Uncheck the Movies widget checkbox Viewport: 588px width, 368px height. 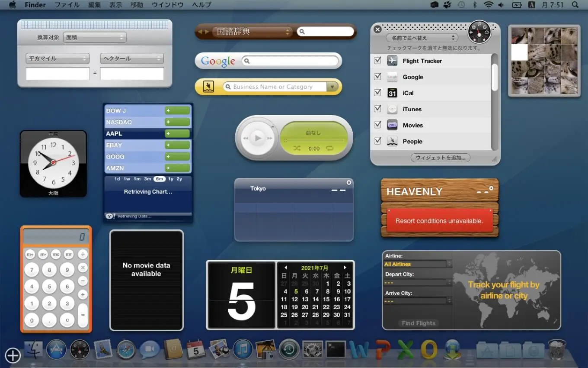coord(377,124)
